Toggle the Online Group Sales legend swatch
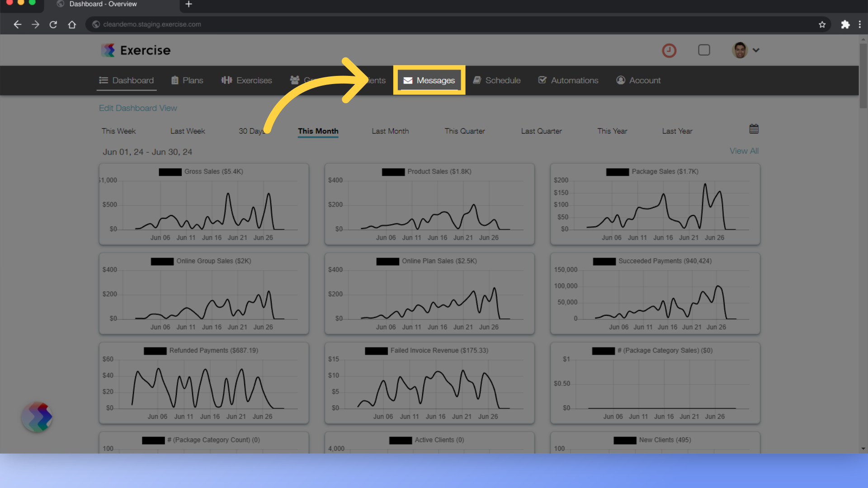Screen dimensions: 868x488 point(162,261)
